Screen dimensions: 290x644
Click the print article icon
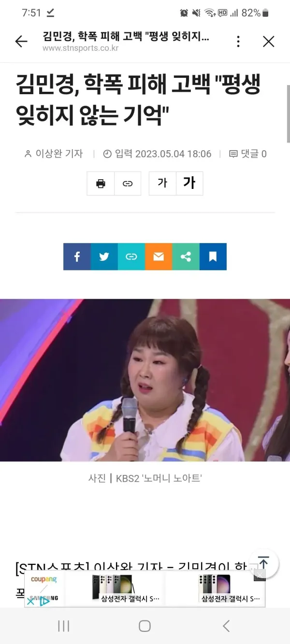click(x=101, y=184)
